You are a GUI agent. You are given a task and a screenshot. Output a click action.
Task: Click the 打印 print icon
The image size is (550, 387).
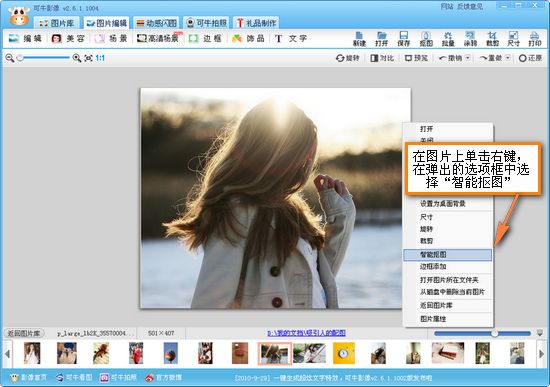tap(535, 39)
